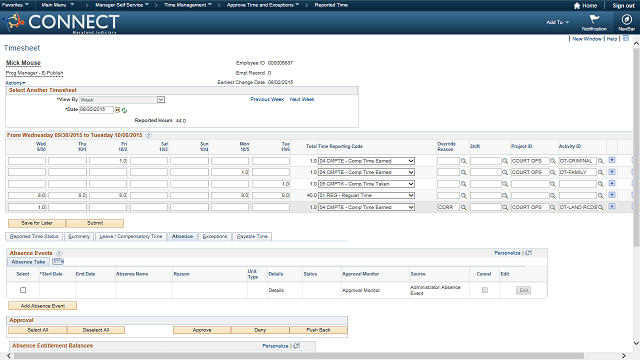
Task: Open Time Reporting Code dropdown in OT-CRIMINAL row
Action: [366, 161]
